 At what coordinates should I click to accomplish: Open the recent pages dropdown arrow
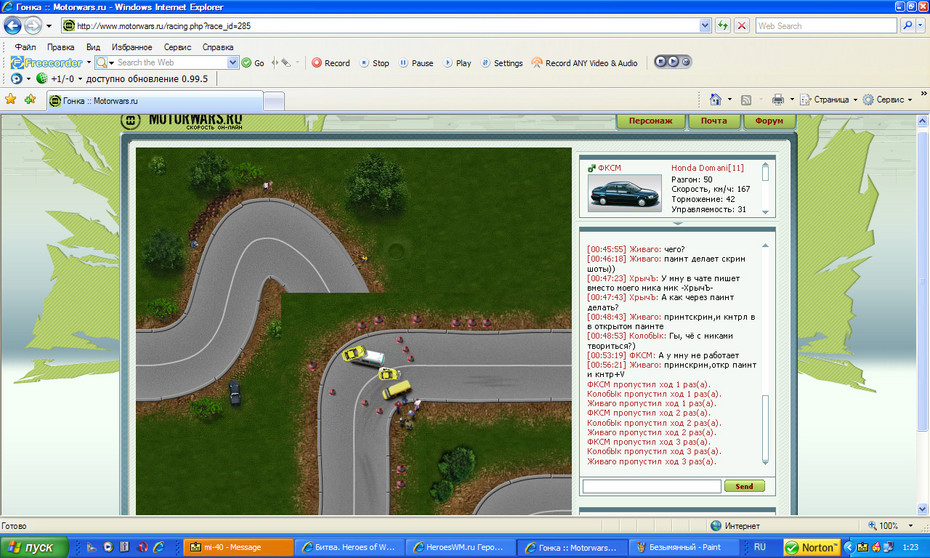(x=49, y=26)
